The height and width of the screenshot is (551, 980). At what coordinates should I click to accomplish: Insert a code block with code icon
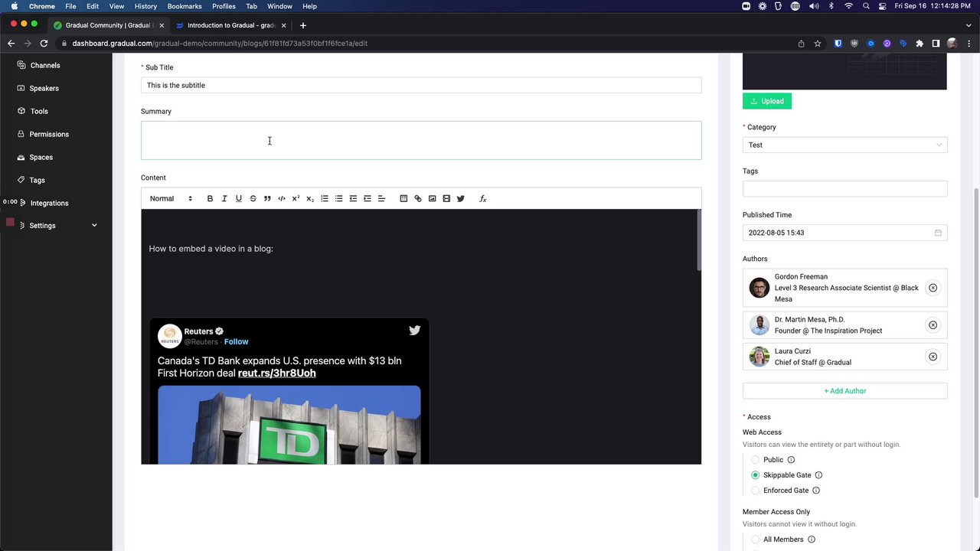point(282,199)
